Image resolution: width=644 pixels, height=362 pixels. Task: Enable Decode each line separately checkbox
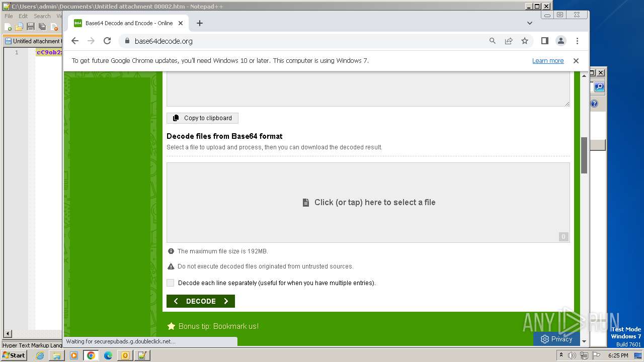point(171,283)
